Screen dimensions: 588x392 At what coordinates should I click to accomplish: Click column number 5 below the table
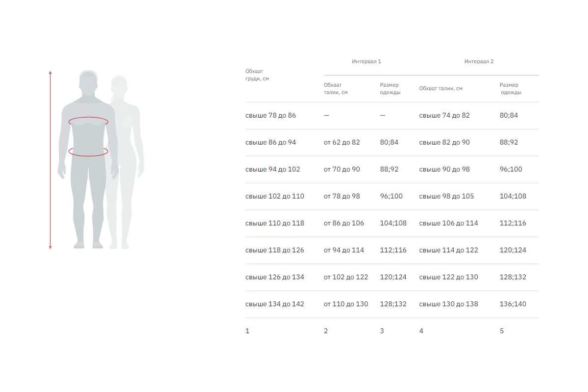tap(501, 331)
